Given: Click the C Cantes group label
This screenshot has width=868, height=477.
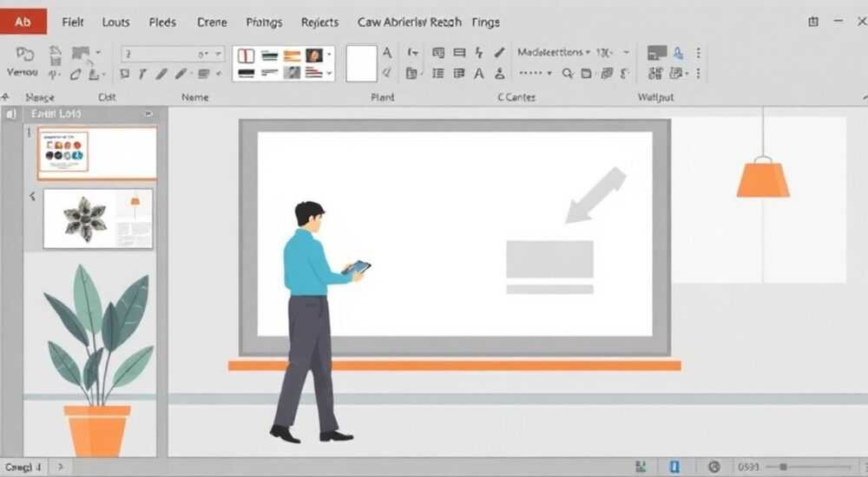Looking at the screenshot, I should (x=516, y=97).
